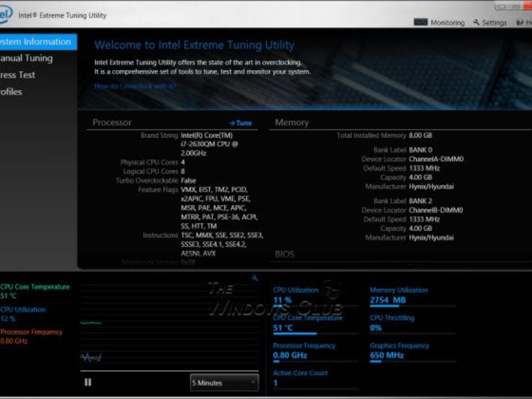Open Profiles section

click(x=11, y=92)
